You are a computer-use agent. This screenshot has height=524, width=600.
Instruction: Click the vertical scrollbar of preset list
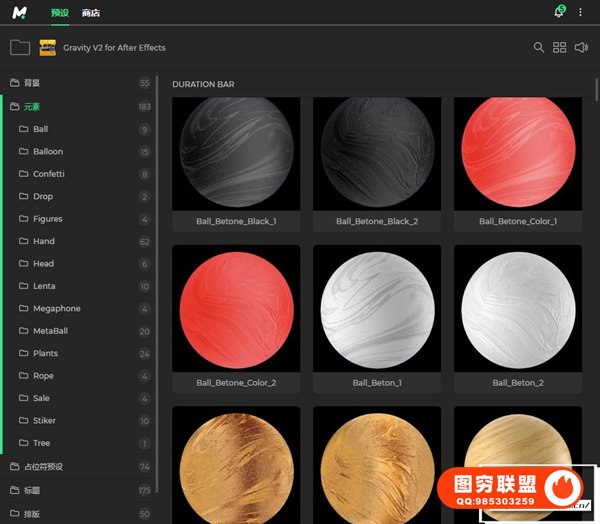click(596, 90)
